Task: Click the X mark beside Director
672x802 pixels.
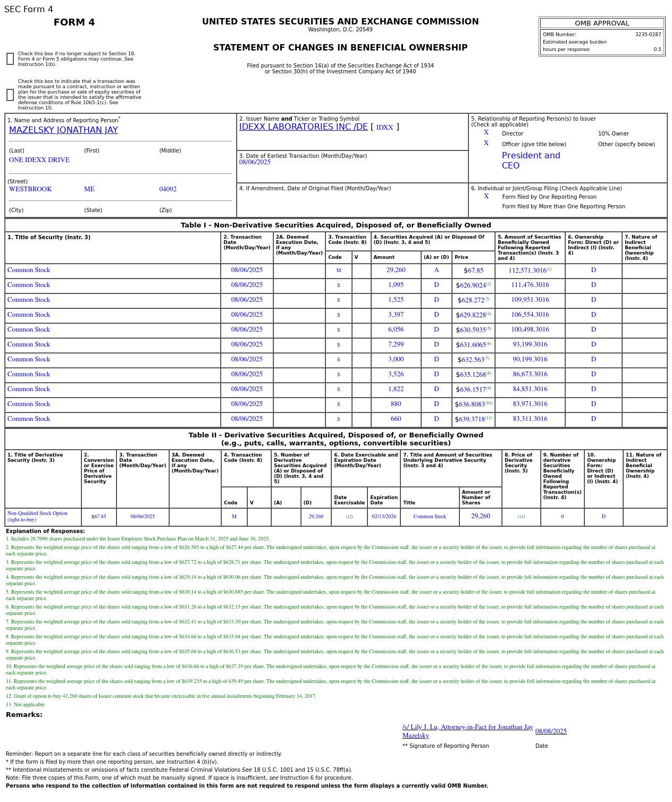Action: tap(486, 133)
